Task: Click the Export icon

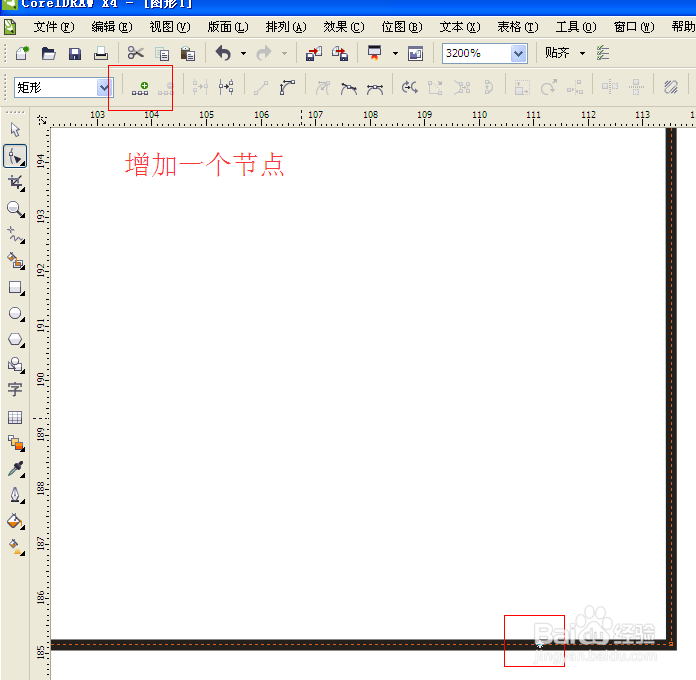Action: pyautogui.click(x=340, y=53)
